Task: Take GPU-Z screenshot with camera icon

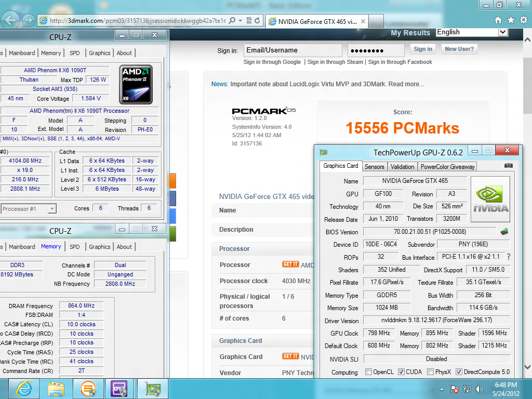Action: coord(508,166)
